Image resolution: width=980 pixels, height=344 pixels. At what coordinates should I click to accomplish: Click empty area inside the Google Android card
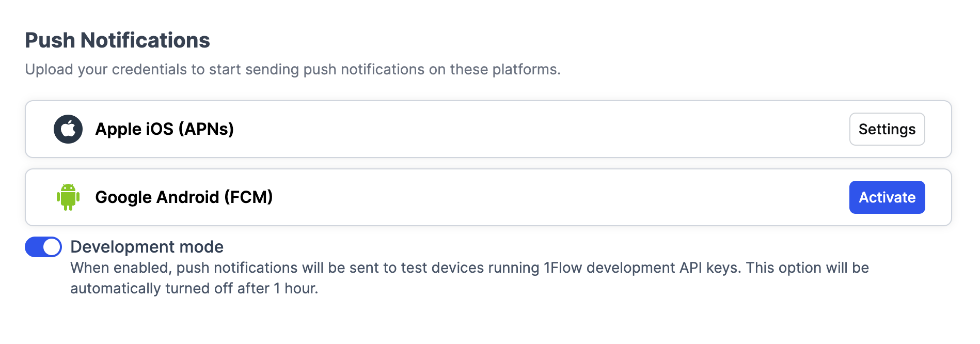click(542, 197)
